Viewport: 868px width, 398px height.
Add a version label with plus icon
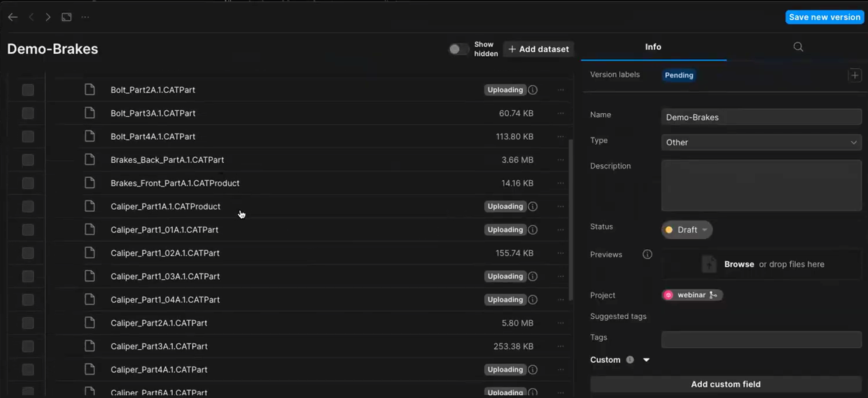pyautogui.click(x=855, y=75)
